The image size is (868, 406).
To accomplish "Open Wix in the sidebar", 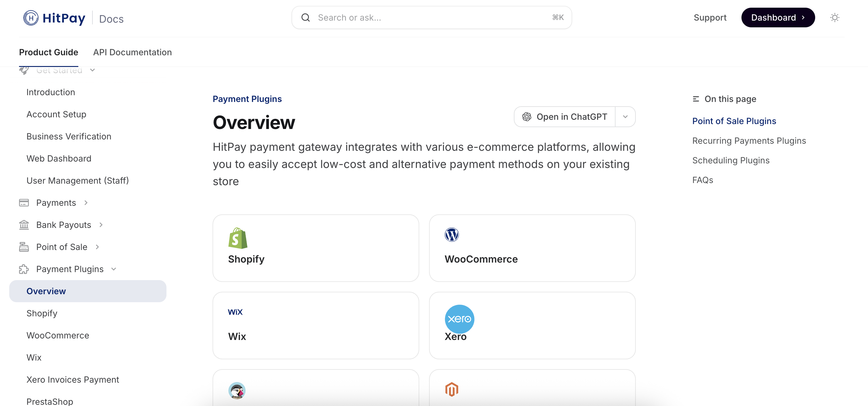I will 34,357.
